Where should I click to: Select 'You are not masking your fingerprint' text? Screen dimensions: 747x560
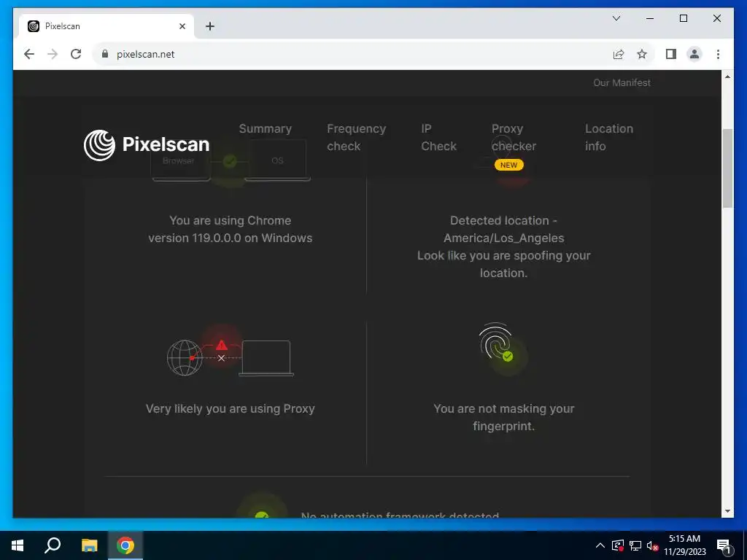pyautogui.click(x=503, y=417)
